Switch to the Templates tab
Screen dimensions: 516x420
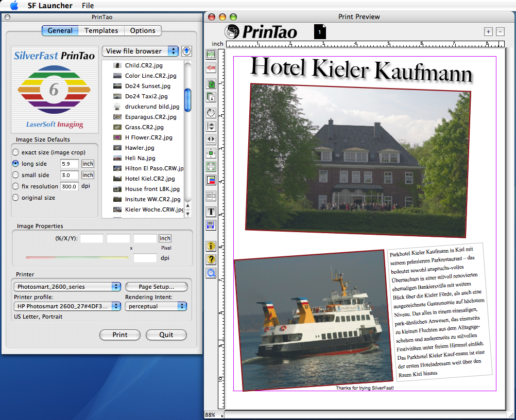101,31
